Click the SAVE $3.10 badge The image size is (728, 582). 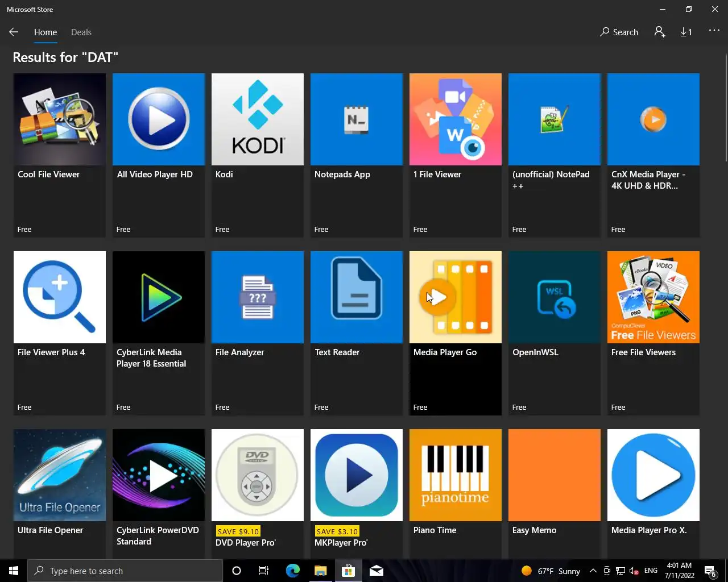tap(337, 531)
